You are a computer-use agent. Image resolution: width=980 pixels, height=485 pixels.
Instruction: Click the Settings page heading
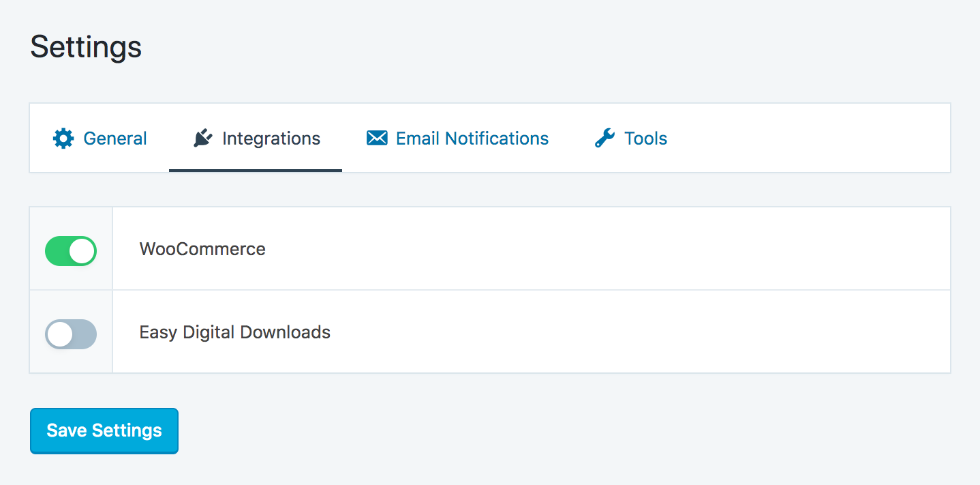(86, 47)
